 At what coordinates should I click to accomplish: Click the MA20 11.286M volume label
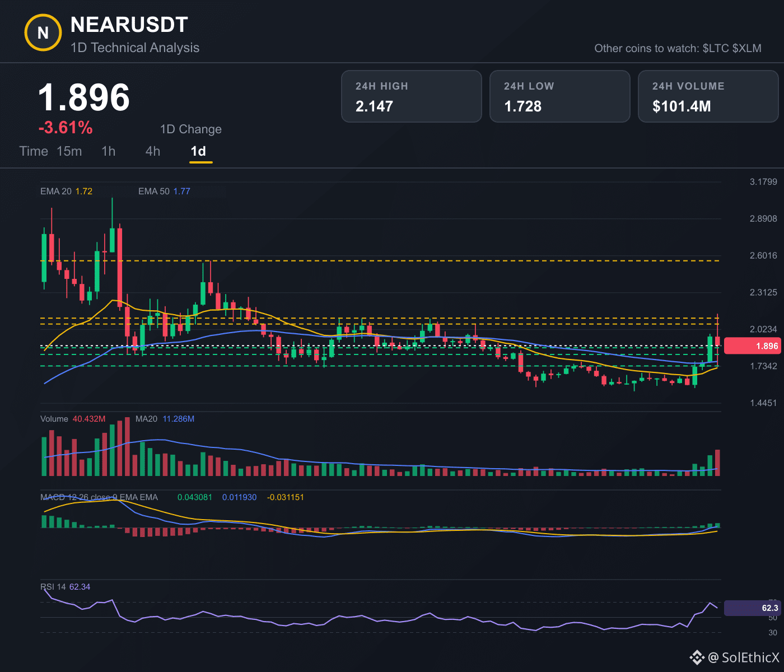tap(165, 419)
